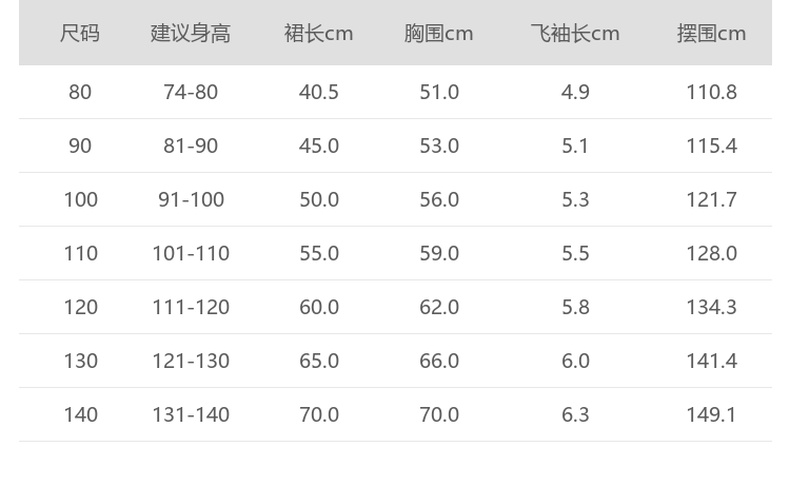Select the 134.3 hem circumference cell
Viewport: 790px width, 485px height.
tap(711, 307)
